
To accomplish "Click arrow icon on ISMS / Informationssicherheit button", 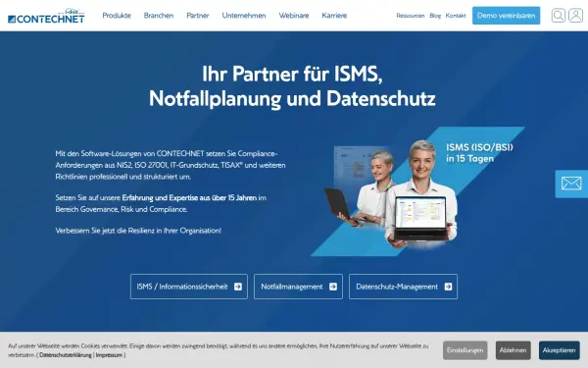I will click(x=238, y=287).
